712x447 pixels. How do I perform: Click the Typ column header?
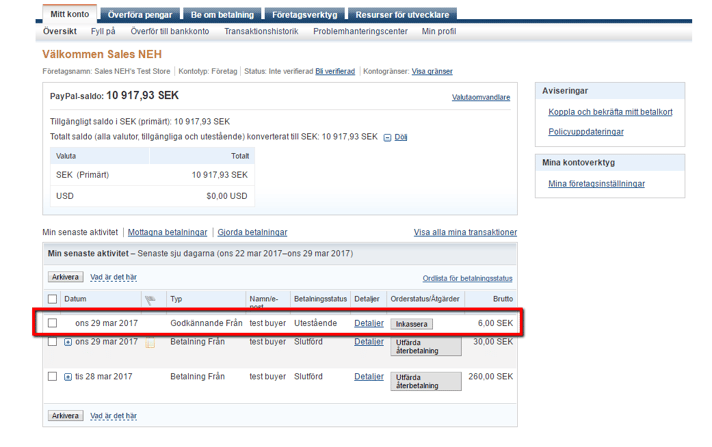[176, 299]
